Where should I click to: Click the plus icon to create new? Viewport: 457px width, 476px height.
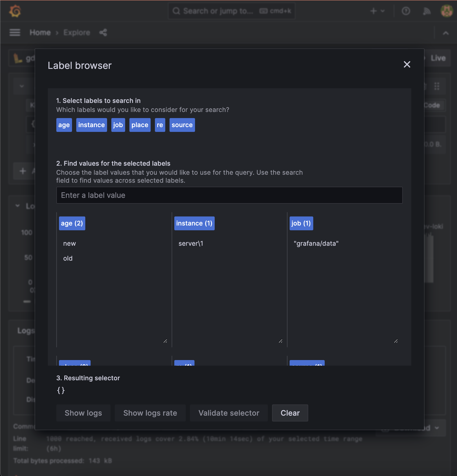374,11
